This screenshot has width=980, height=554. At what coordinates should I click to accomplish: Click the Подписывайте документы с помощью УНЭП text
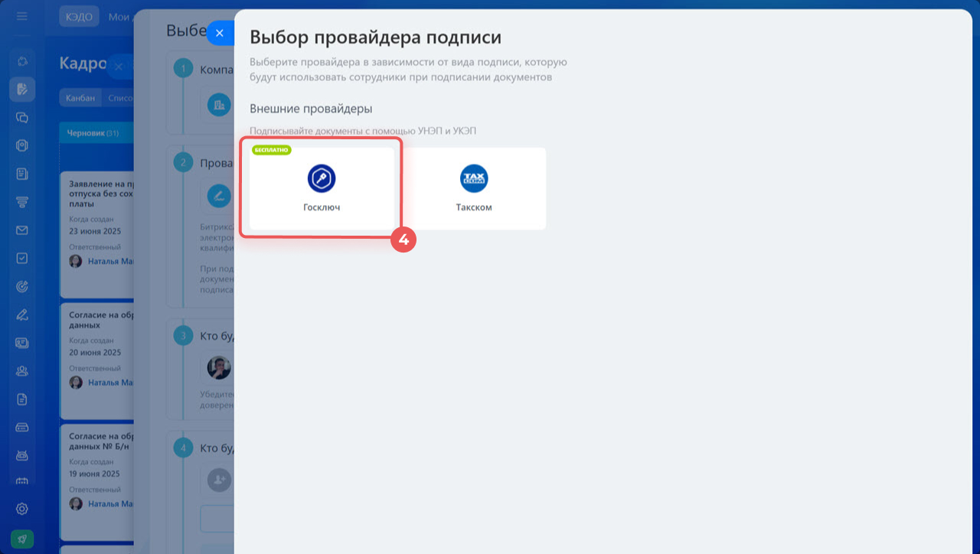pyautogui.click(x=363, y=132)
